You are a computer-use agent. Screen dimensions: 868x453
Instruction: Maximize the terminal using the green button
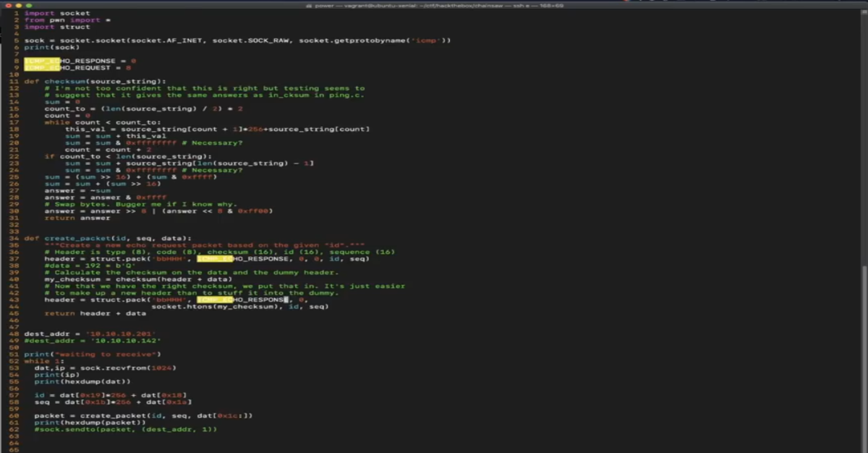coord(29,5)
